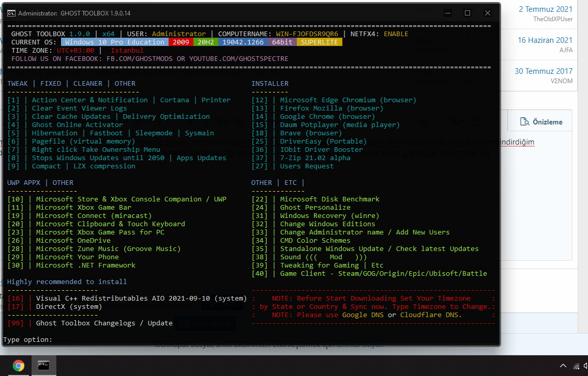The image size is (588, 376).
Task: Click option [16] Visual C++ Redistributables AIO
Action: tap(127, 299)
